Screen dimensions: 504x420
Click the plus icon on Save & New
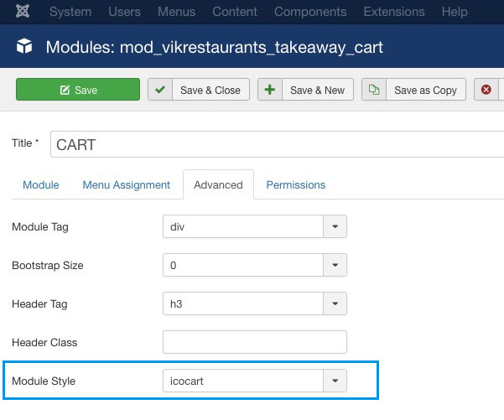tap(269, 90)
